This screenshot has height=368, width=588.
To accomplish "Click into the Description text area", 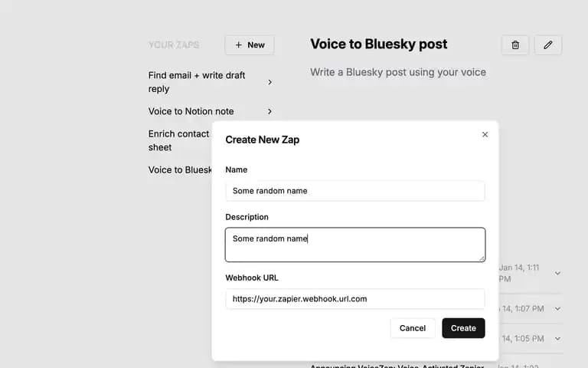I will pyautogui.click(x=354, y=245).
